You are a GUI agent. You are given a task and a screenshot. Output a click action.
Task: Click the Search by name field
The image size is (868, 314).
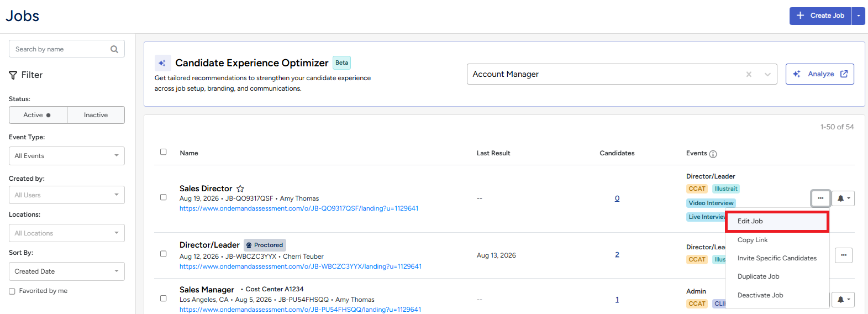point(67,49)
